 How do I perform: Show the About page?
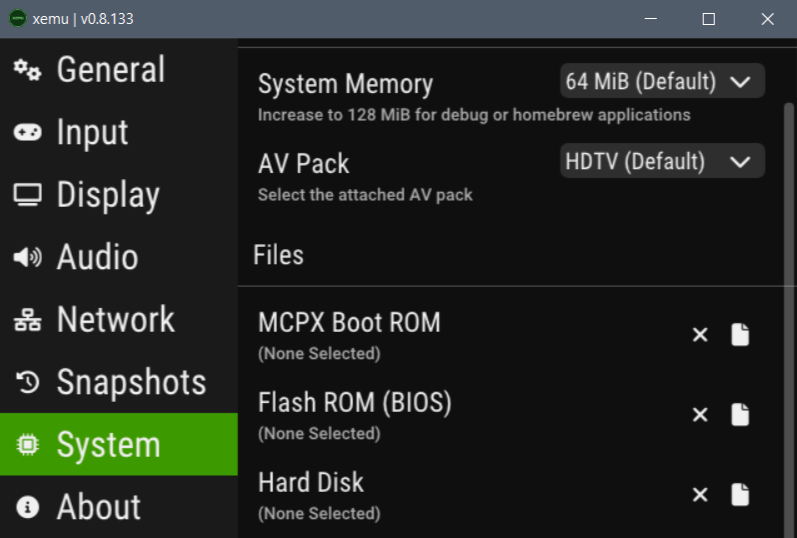tap(98, 507)
